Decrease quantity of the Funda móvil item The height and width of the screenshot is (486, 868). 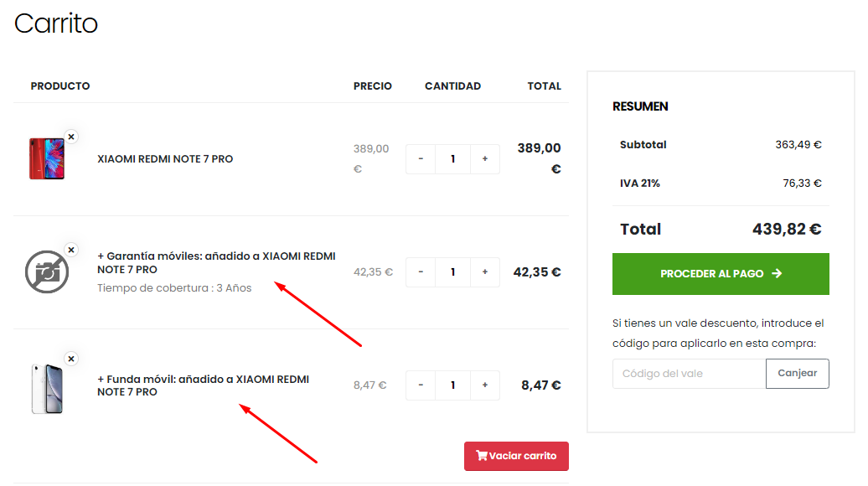(x=420, y=385)
